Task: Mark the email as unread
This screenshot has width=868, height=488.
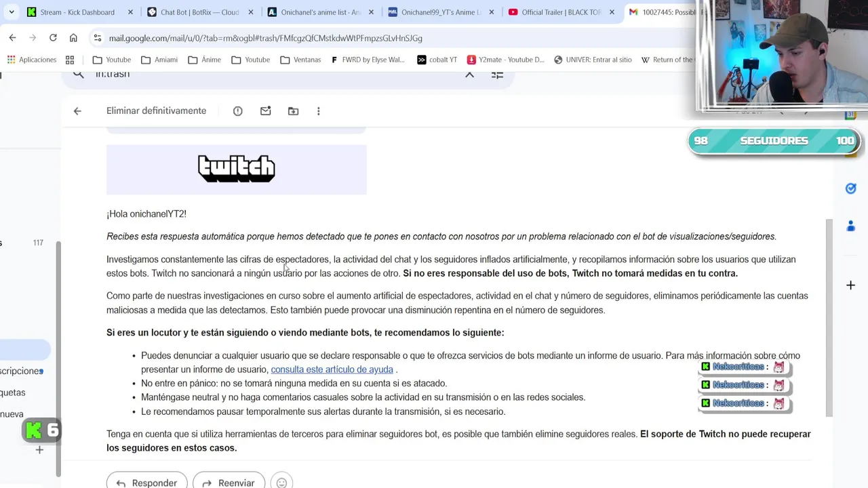Action: point(265,111)
